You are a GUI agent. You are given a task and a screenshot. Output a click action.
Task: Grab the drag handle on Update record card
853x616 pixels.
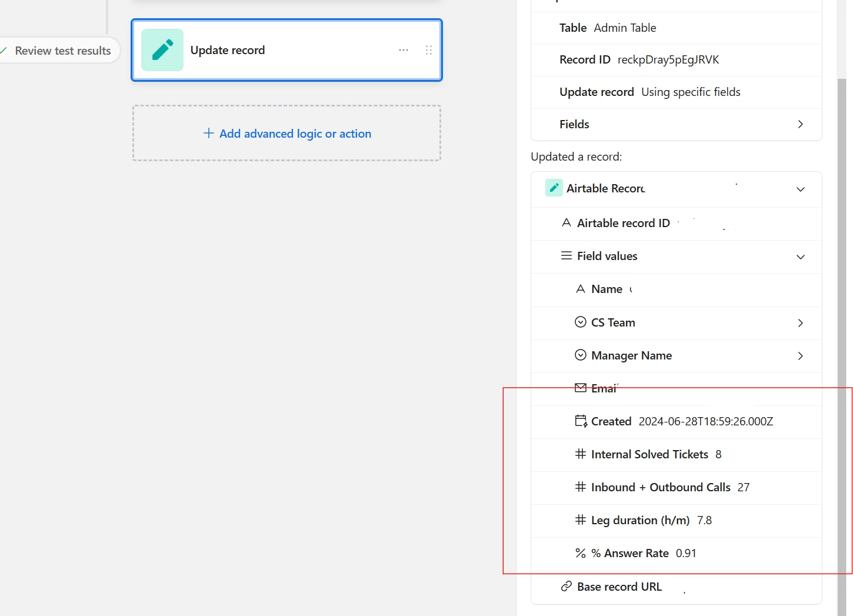click(429, 50)
